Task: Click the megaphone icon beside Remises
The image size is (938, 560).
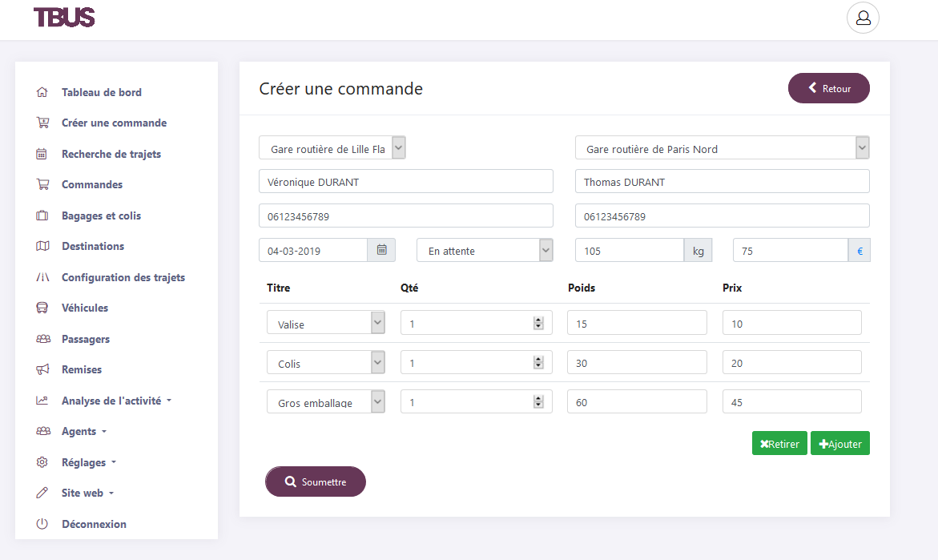Action: pyautogui.click(x=42, y=369)
